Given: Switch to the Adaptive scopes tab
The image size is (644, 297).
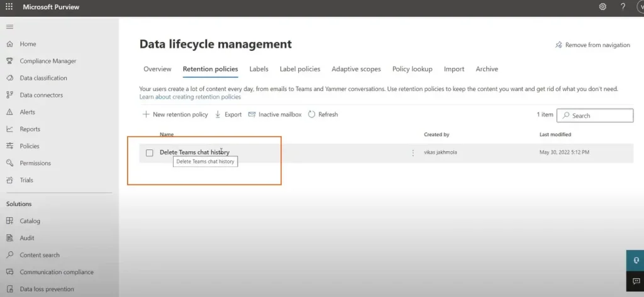Looking at the screenshot, I should click(x=356, y=69).
